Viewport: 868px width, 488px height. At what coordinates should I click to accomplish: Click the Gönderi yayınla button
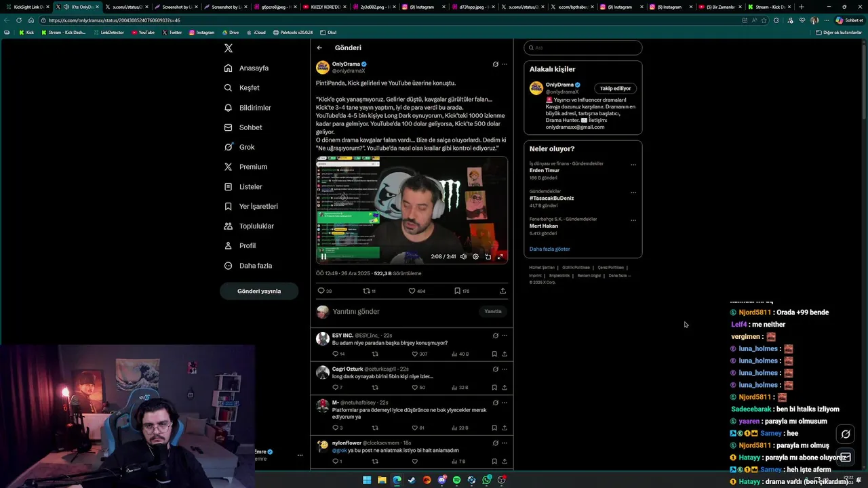(x=259, y=291)
